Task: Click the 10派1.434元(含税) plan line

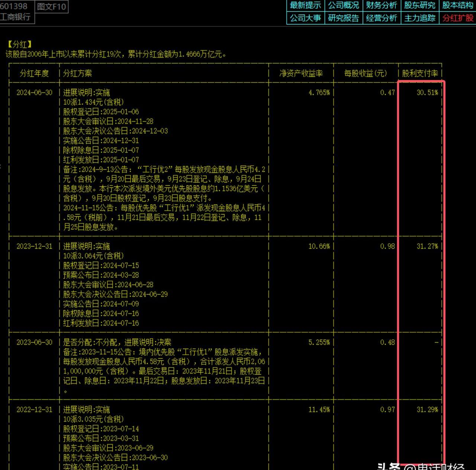Action: tap(93, 102)
